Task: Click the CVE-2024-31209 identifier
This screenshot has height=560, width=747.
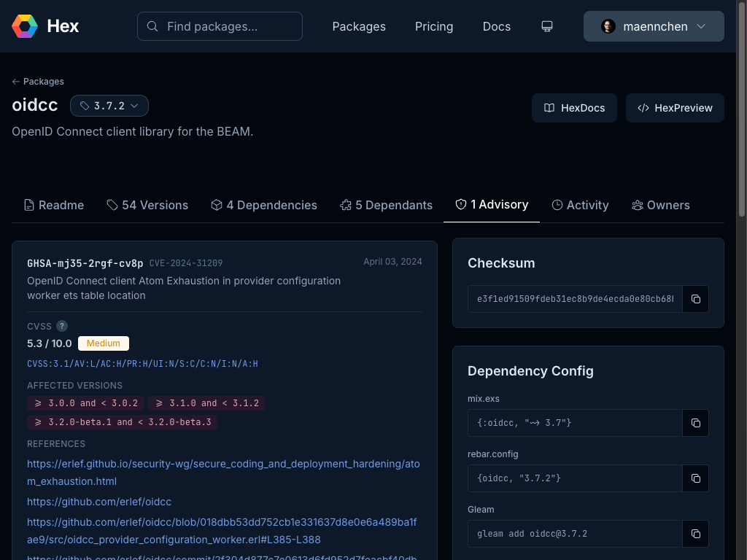Action: [186, 263]
